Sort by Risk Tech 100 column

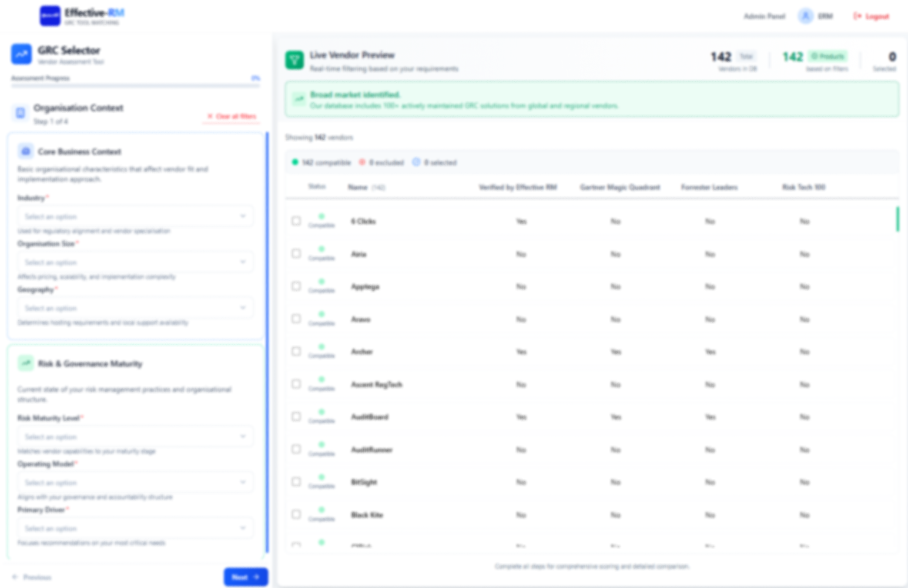pos(803,187)
